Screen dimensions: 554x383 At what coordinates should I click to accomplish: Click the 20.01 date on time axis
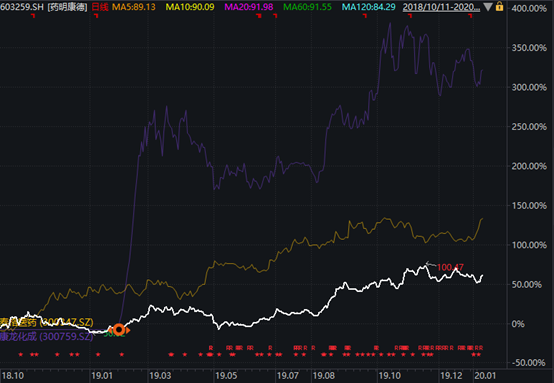tap(485, 376)
